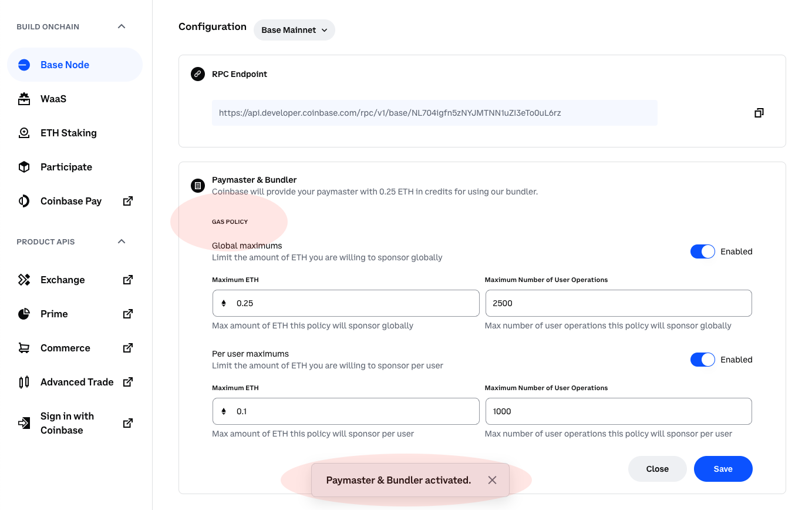Viewport: 812px width, 510px height.
Task: Disable the Global maximums toggle
Action: (702, 251)
